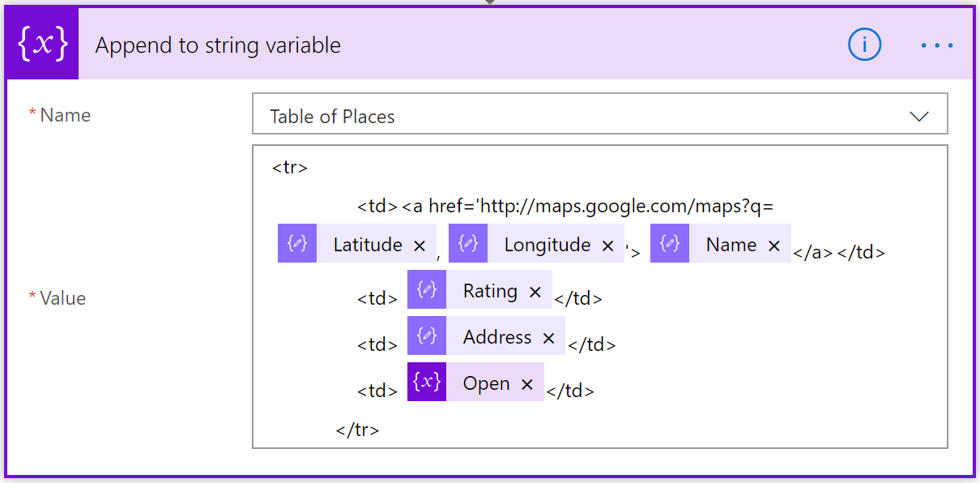This screenshot has width=980, height=483.
Task: Click the Latitude token icon
Action: point(297,244)
